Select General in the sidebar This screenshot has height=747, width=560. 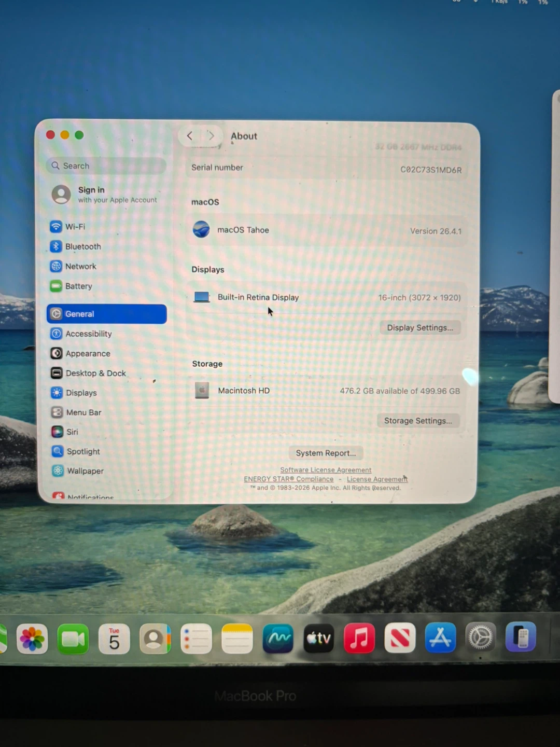(x=106, y=314)
